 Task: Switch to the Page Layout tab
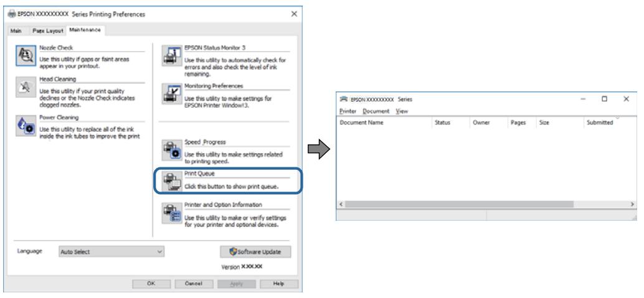click(x=48, y=30)
